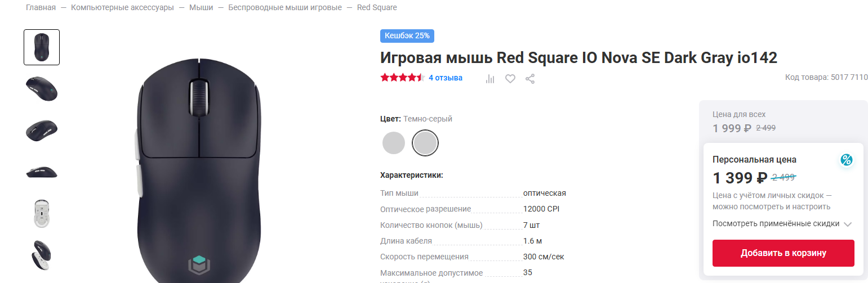
Task: Go to 'Главная' breadcrumb
Action: point(41,8)
